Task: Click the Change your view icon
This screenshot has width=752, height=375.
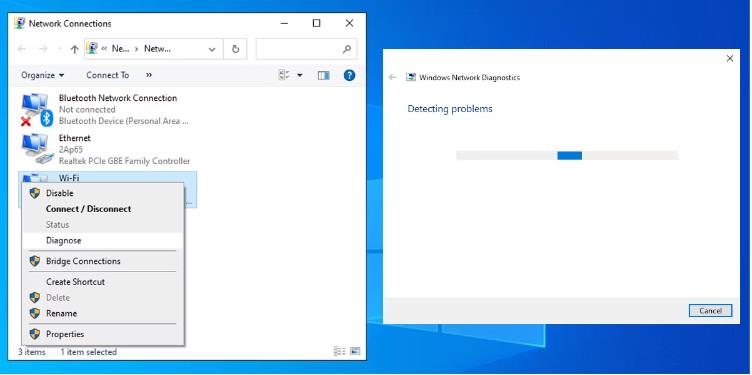Action: click(284, 75)
